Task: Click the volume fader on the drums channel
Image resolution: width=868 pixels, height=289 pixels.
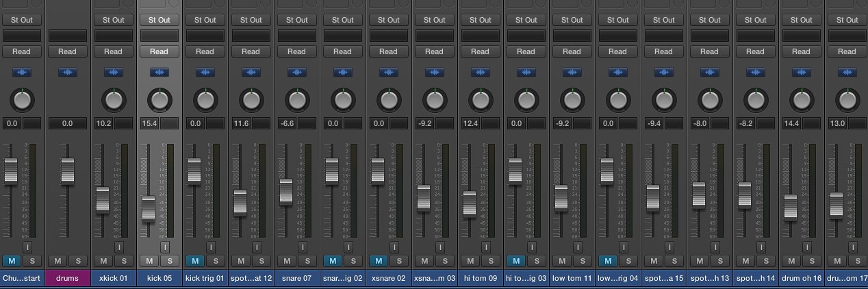Action: click(x=67, y=171)
